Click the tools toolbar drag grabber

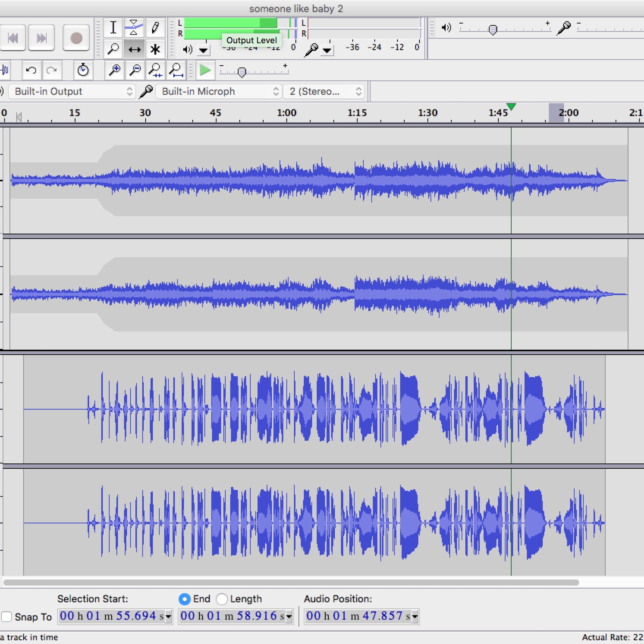98,38
